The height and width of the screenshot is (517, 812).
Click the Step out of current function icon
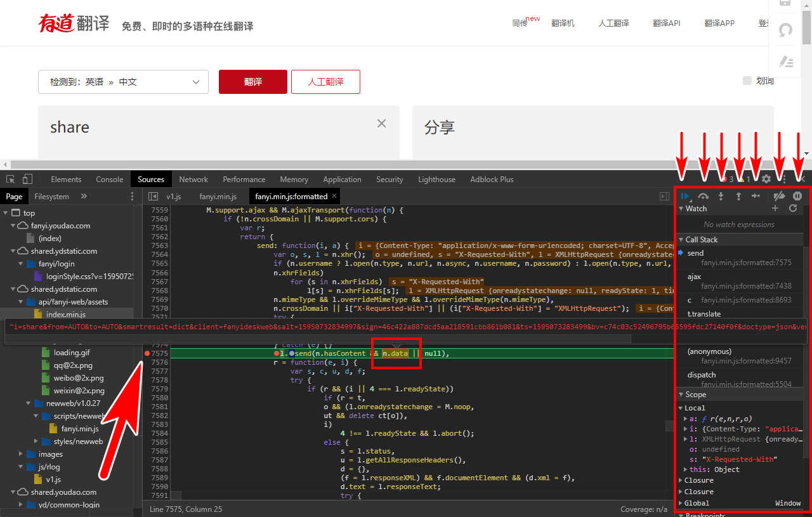738,196
